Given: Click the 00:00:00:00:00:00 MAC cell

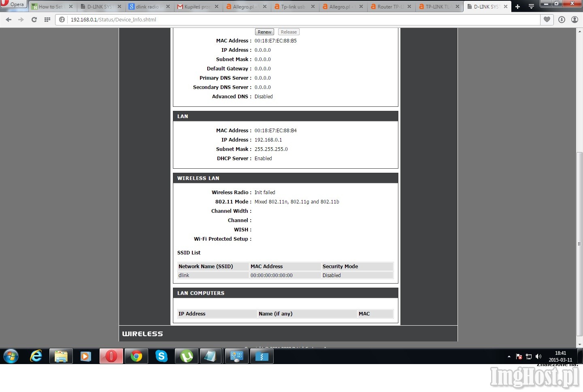Looking at the screenshot, I should pos(285,275).
